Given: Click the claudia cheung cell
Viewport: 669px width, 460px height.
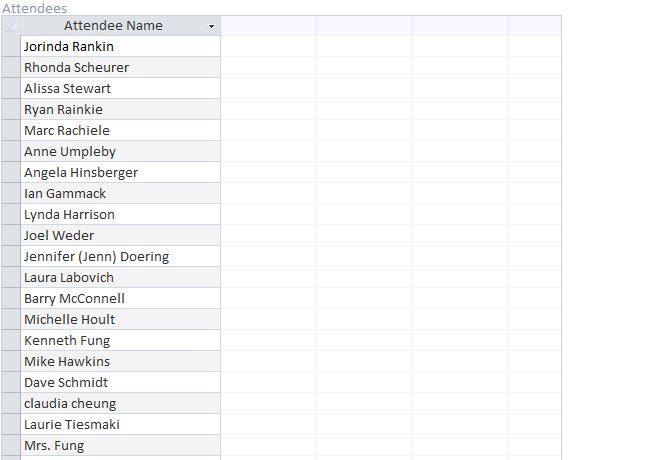Looking at the screenshot, I should click(x=120, y=403).
